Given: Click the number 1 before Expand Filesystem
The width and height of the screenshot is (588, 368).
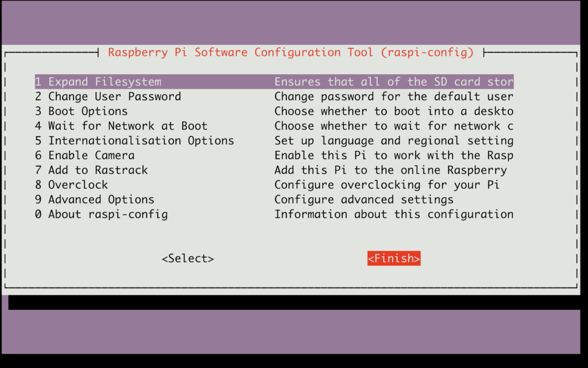Looking at the screenshot, I should coord(37,81).
